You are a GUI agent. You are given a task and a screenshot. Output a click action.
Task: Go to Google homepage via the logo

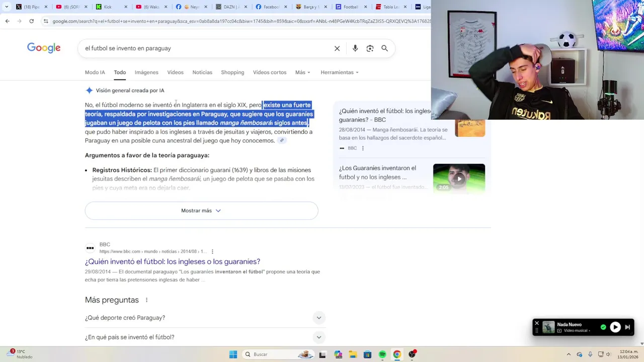(44, 48)
